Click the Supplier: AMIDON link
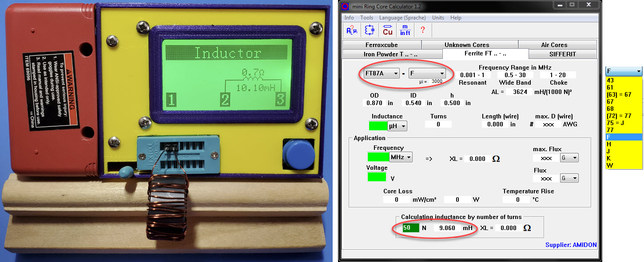 coord(571,245)
